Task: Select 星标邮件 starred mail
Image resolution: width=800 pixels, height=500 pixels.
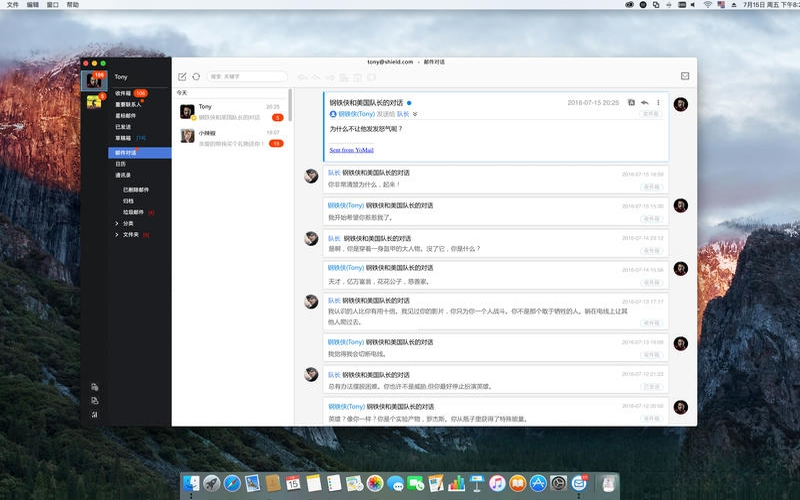Action: (x=139, y=116)
